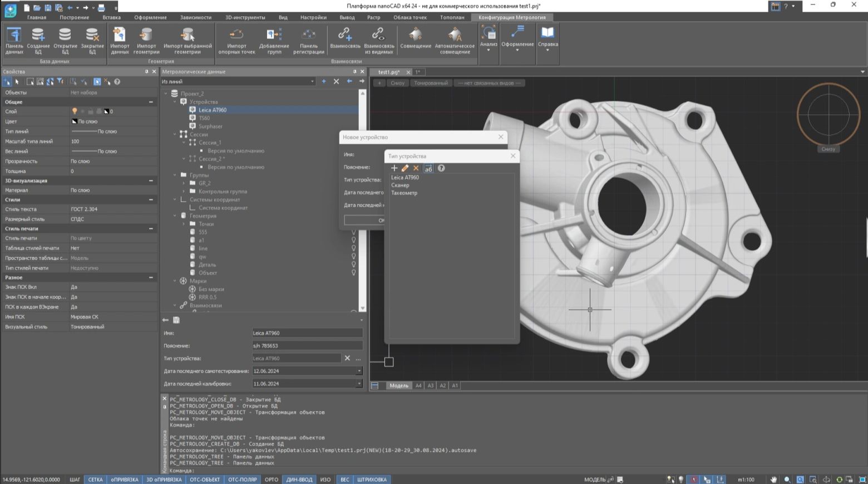Image resolution: width=868 pixels, height=484 pixels.
Task: Select Тахеометр in device type list
Action: 404,193
